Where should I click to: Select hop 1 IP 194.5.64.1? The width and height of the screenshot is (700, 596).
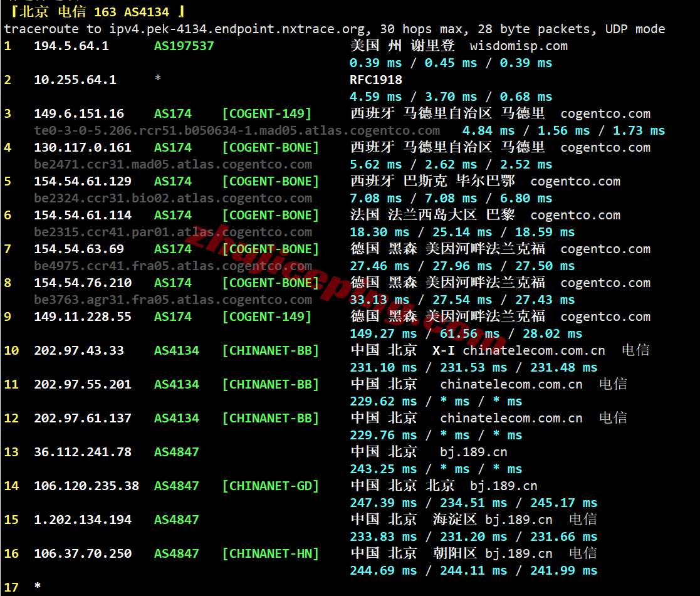point(71,46)
